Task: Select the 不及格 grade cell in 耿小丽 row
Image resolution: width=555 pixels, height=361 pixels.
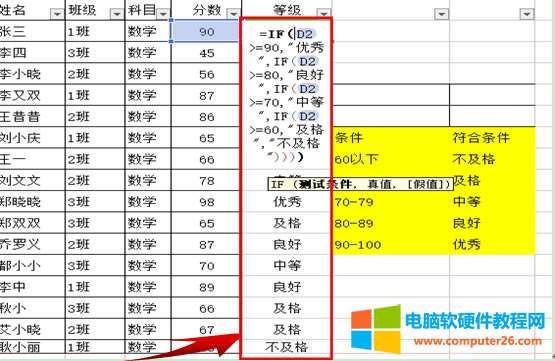Action: 286,347
